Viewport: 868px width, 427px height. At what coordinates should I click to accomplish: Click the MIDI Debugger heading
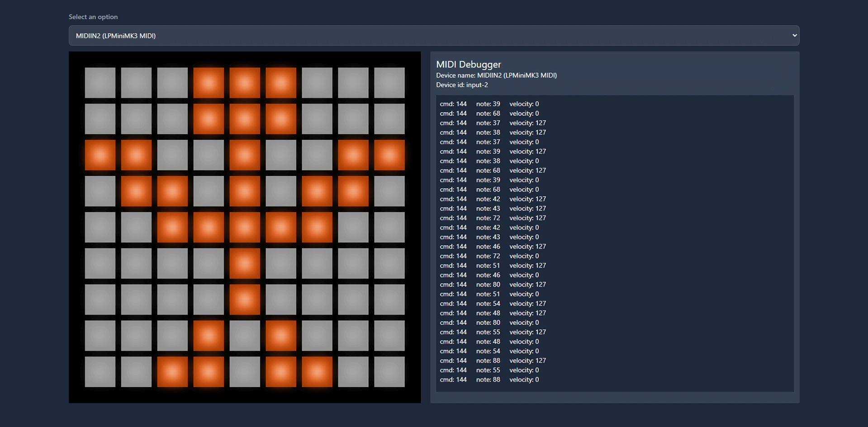coord(468,64)
